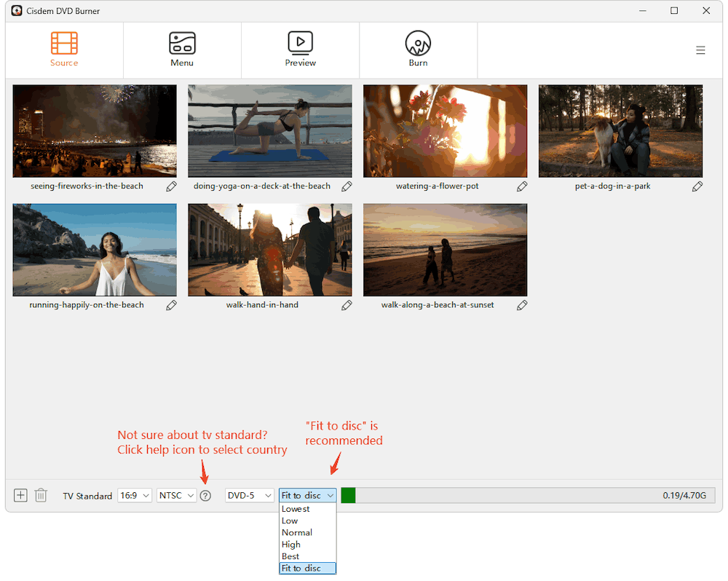This screenshot has width=728, height=581.
Task: Open the hamburger settings menu
Action: pyautogui.click(x=700, y=50)
